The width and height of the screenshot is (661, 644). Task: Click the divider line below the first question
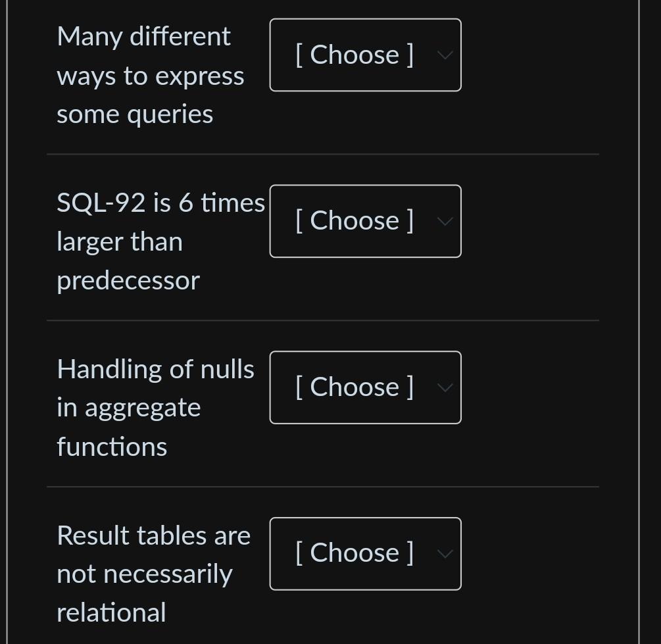(322, 155)
